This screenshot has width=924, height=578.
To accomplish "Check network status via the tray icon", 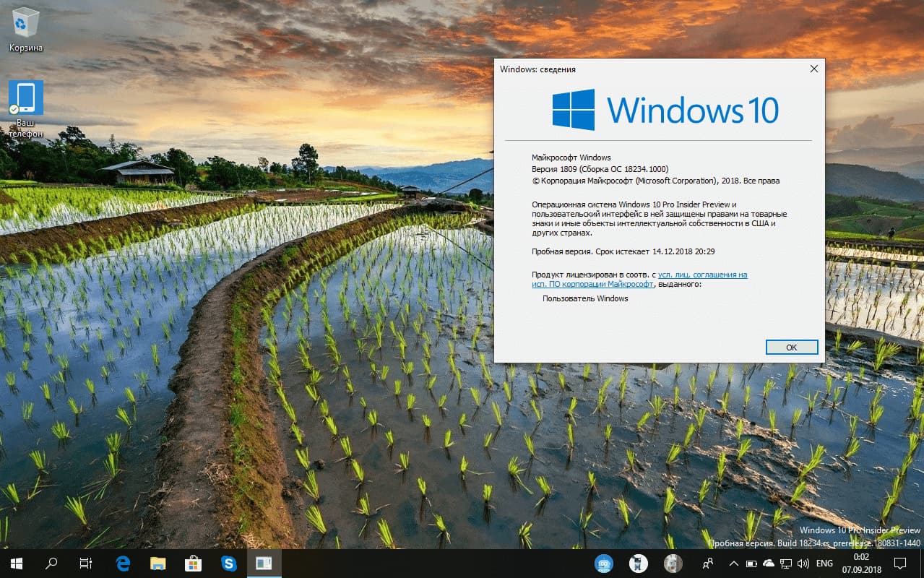I will (x=785, y=562).
